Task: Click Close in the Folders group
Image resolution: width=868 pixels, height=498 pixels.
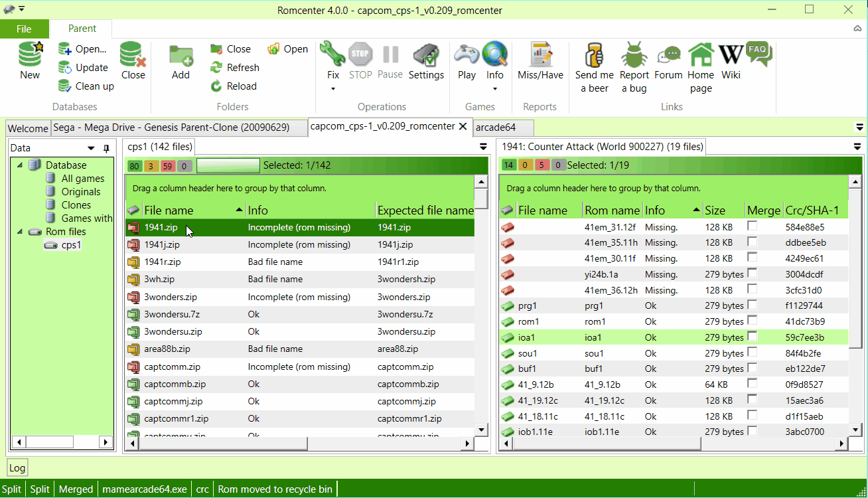Action: 230,48
